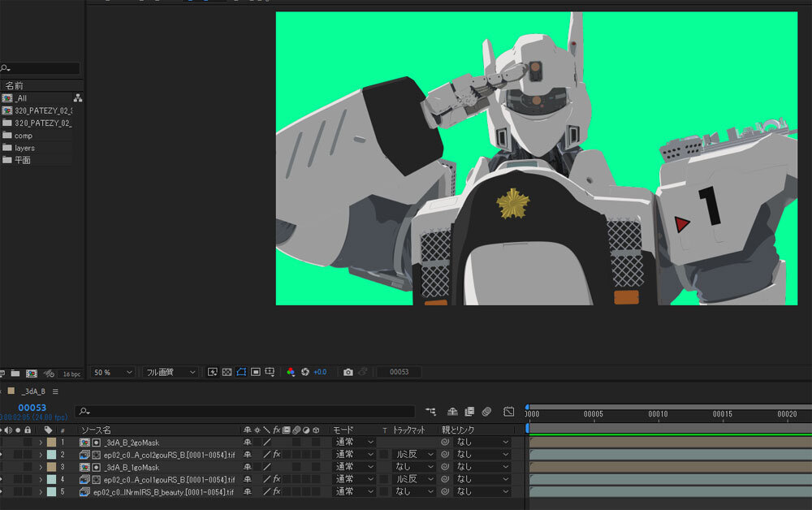Viewport: 812px width, 510px height.
Task: Click the トラックマット column header
Action: [409, 430]
